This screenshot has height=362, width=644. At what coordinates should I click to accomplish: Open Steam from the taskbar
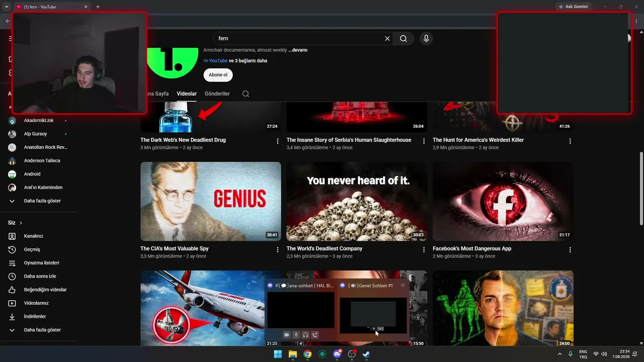coord(367,354)
